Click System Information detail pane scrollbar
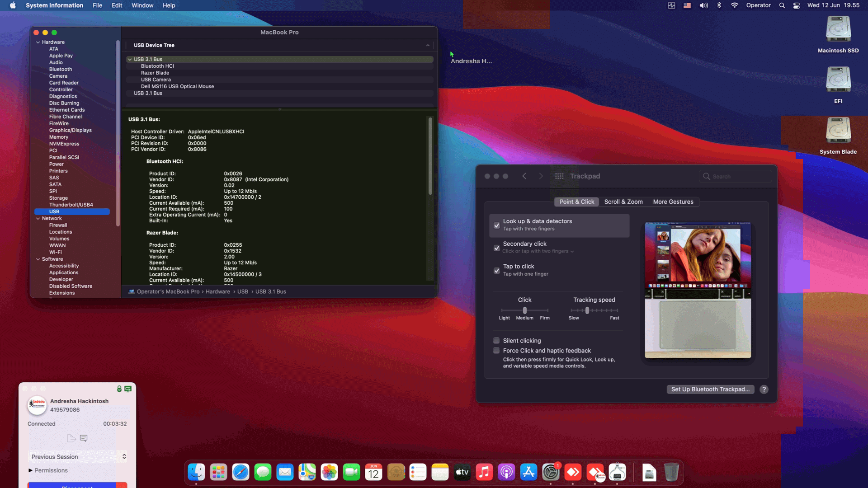Image resolution: width=868 pixels, height=488 pixels. point(430,156)
